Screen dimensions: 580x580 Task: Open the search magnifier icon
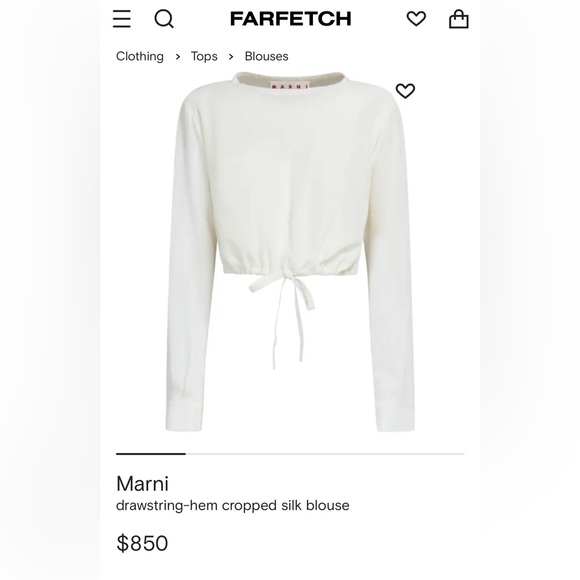[164, 18]
